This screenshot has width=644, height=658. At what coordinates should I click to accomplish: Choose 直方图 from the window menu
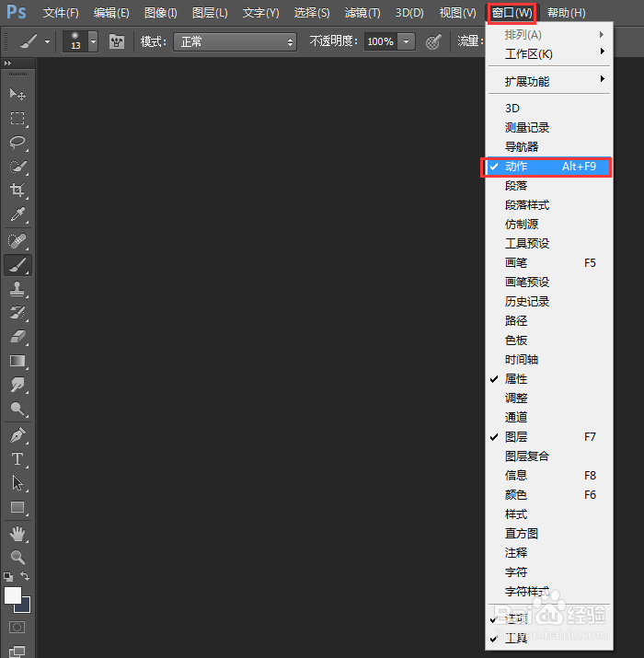pos(548,534)
